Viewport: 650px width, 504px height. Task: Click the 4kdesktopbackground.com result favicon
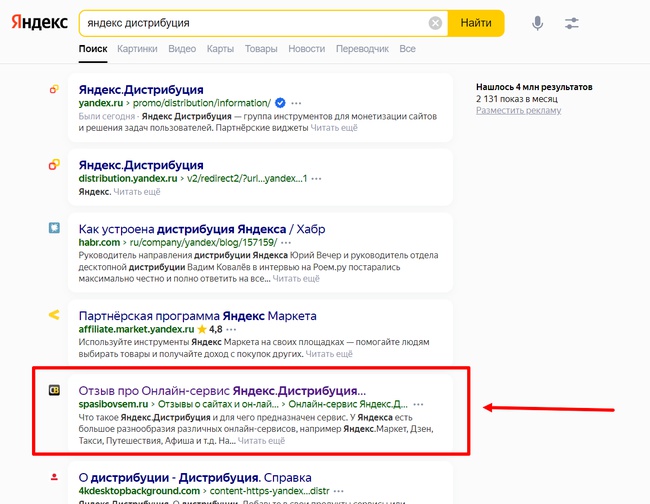[54, 477]
